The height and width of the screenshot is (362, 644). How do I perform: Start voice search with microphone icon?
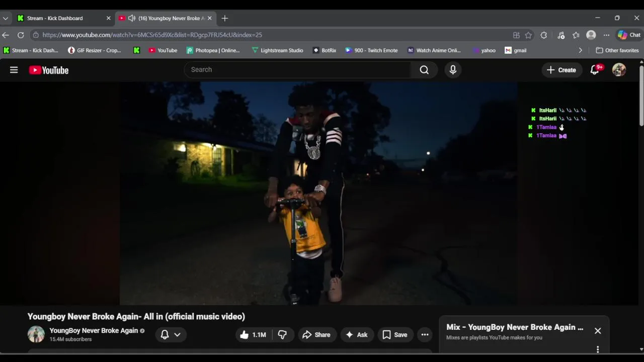pos(453,70)
